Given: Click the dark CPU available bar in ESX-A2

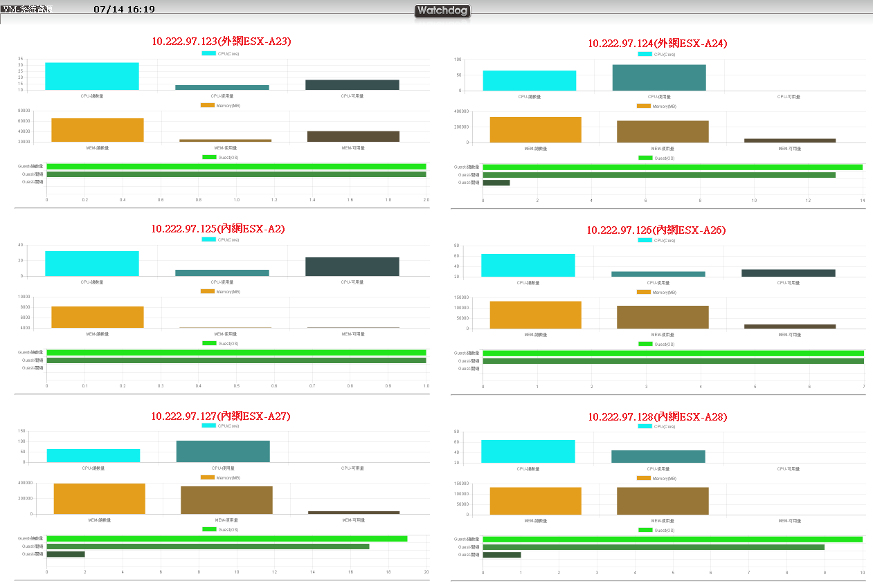Looking at the screenshot, I should point(352,267).
